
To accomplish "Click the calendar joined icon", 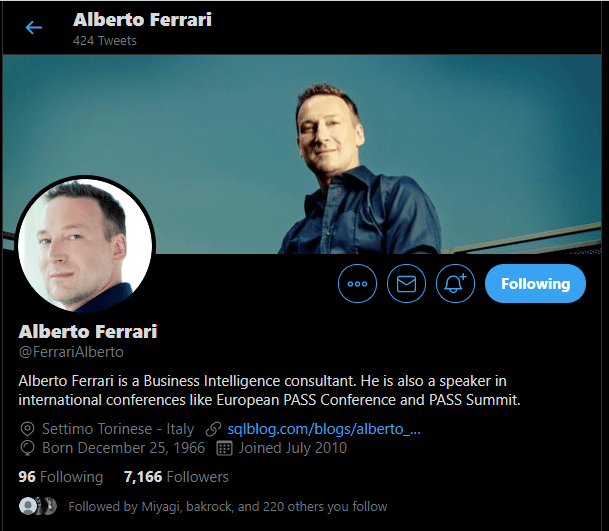I will click(224, 448).
